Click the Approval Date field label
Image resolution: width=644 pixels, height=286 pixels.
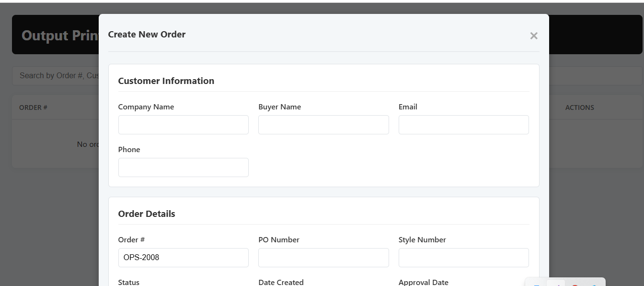point(424,282)
